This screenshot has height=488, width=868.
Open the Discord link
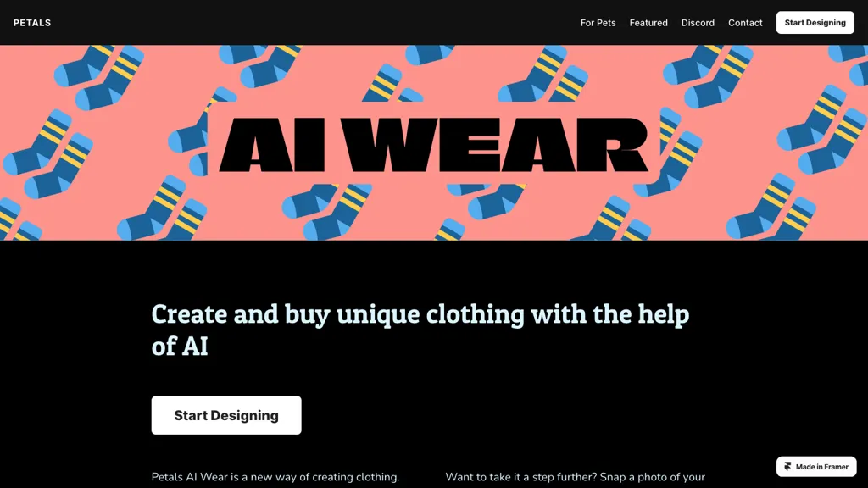(x=698, y=23)
